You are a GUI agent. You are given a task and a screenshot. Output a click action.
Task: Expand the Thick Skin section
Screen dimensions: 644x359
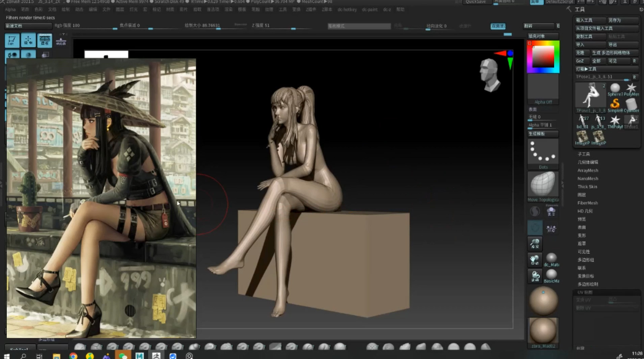coord(588,187)
